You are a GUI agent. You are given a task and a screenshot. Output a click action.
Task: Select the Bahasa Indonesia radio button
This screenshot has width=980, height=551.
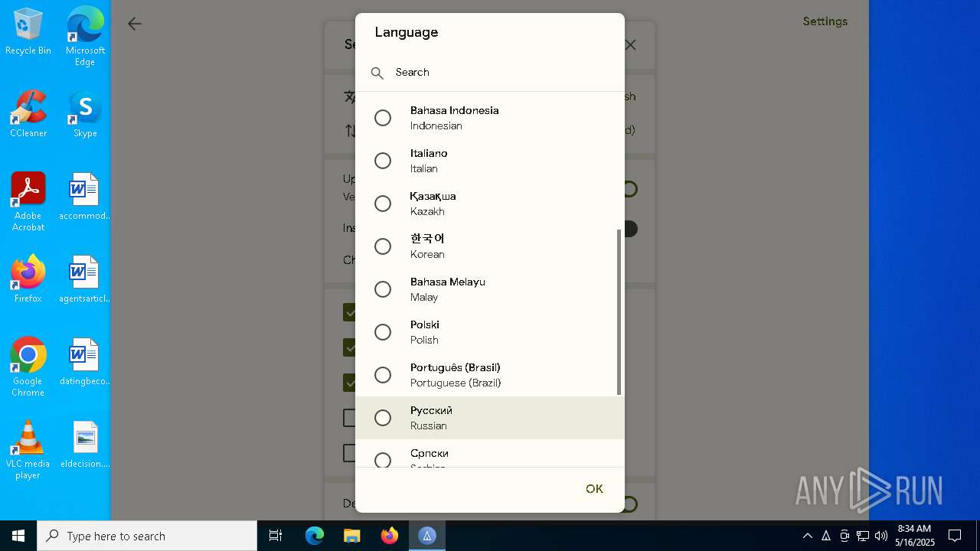(x=383, y=118)
